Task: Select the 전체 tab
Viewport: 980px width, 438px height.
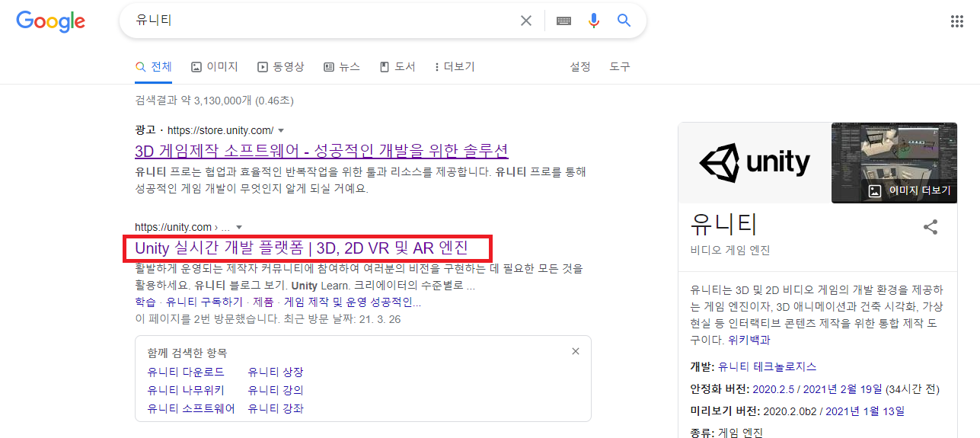Action: [x=154, y=67]
